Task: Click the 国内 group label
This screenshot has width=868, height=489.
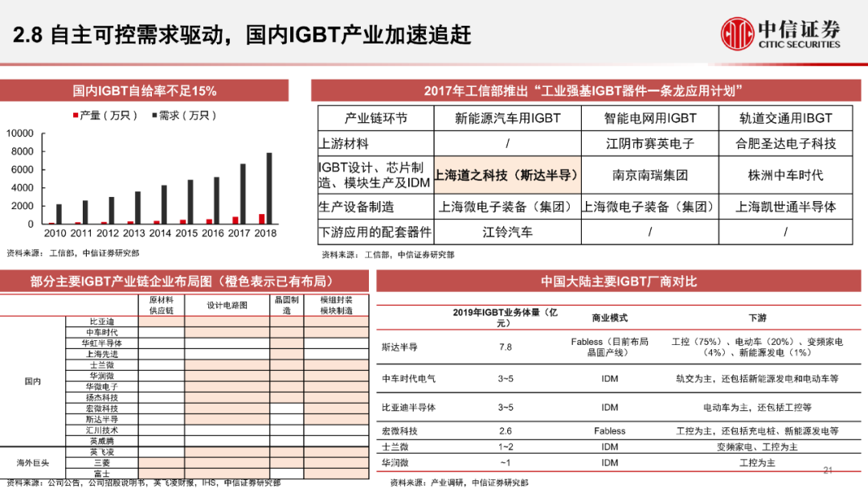Action: [x=33, y=381]
